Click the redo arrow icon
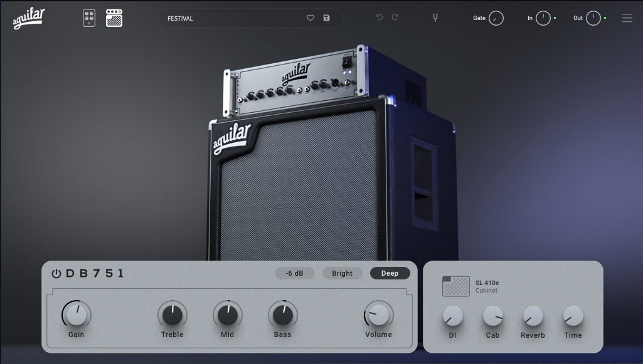Viewport: 643px width, 364px height. coord(395,18)
